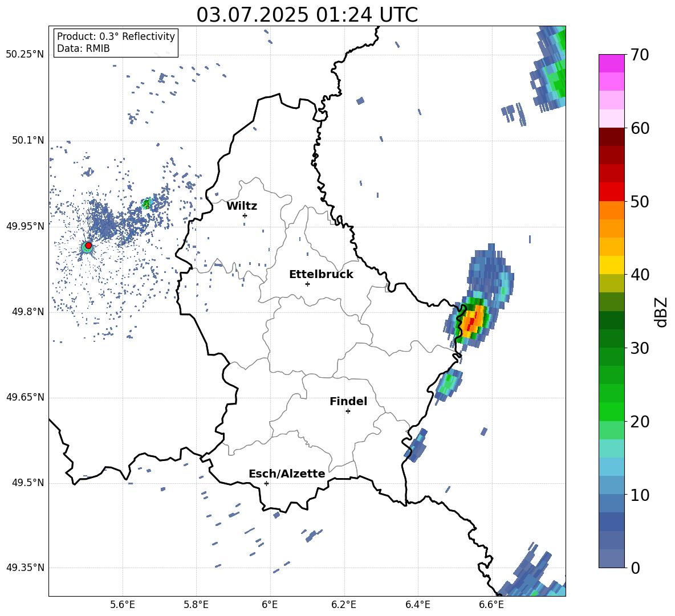Click the magenta 70 dBZ colorbar segment
The height and width of the screenshot is (616, 675).
611,63
